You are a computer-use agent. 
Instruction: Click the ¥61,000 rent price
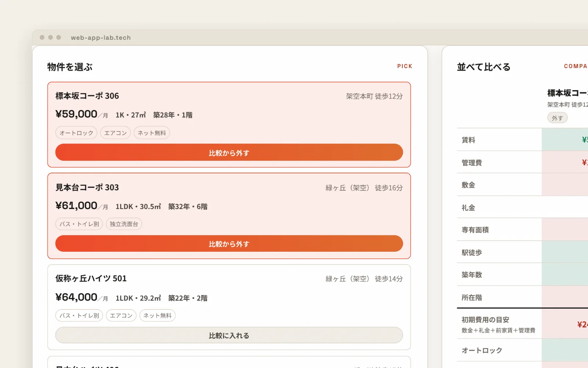tap(76, 206)
